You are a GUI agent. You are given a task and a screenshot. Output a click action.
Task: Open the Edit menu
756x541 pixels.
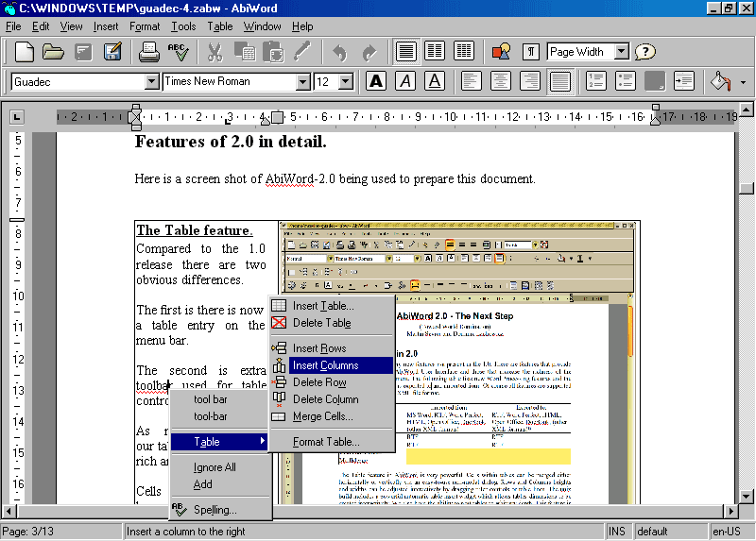pyautogui.click(x=41, y=26)
